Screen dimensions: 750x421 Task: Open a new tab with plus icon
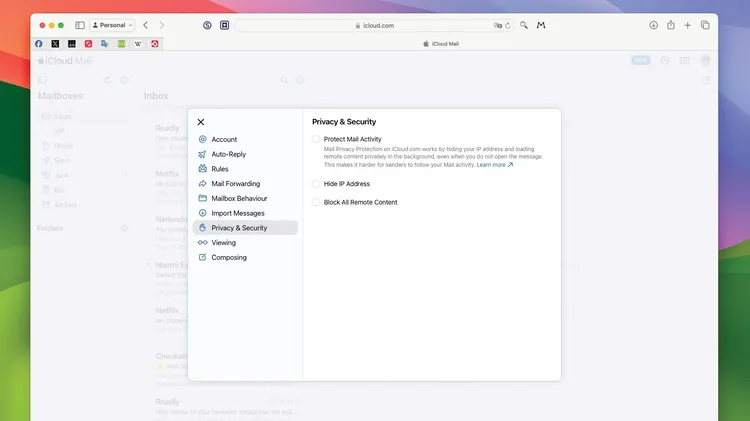point(687,25)
